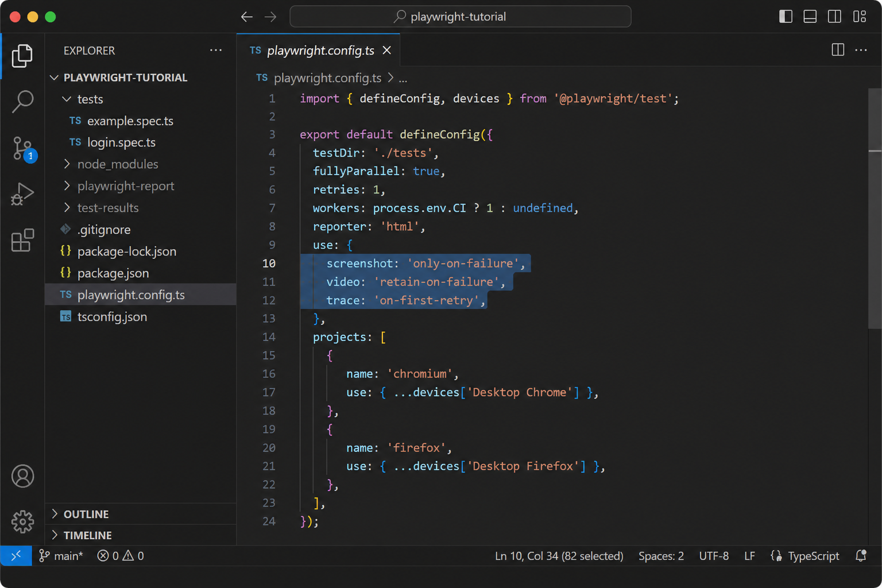Open the Manage gear icon
The image size is (882, 588).
click(x=22, y=522)
